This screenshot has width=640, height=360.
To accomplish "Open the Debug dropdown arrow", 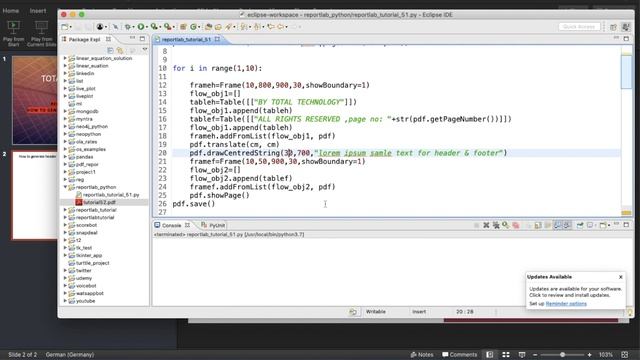I will click(133, 27).
